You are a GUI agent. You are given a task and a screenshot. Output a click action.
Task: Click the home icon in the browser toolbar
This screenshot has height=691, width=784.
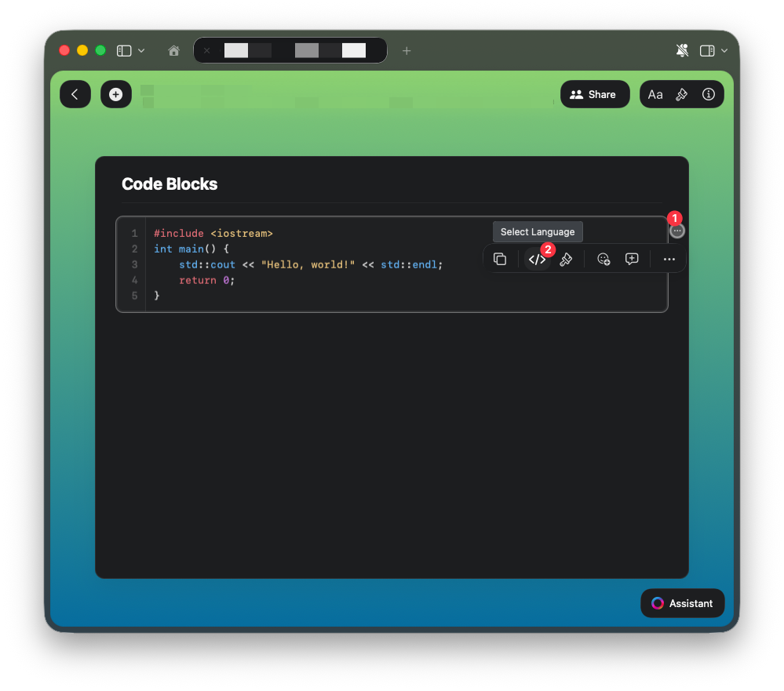(173, 50)
